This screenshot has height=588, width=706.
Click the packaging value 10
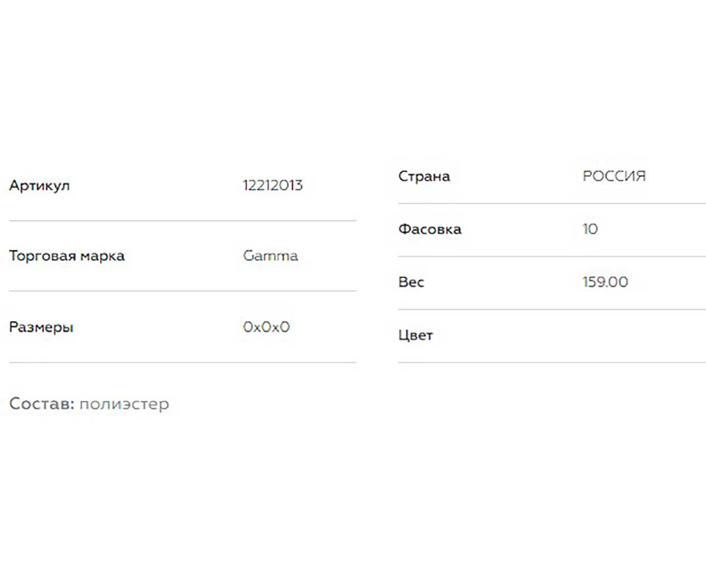pyautogui.click(x=590, y=229)
